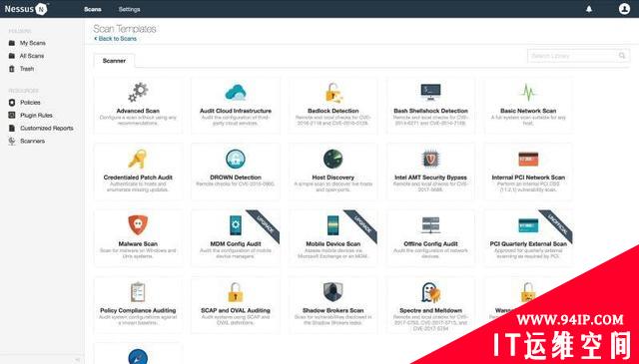Switch to the Scanner tab
This screenshot has height=364, width=639.
[x=114, y=61]
